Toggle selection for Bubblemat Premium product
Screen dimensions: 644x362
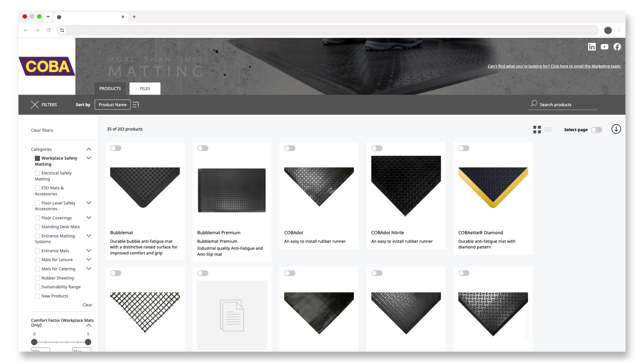(203, 148)
